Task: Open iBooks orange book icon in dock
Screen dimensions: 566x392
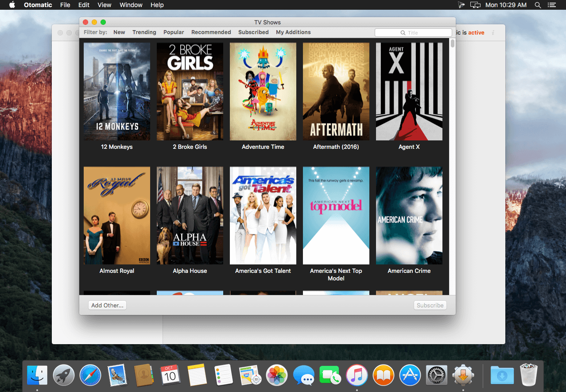Action: (384, 375)
